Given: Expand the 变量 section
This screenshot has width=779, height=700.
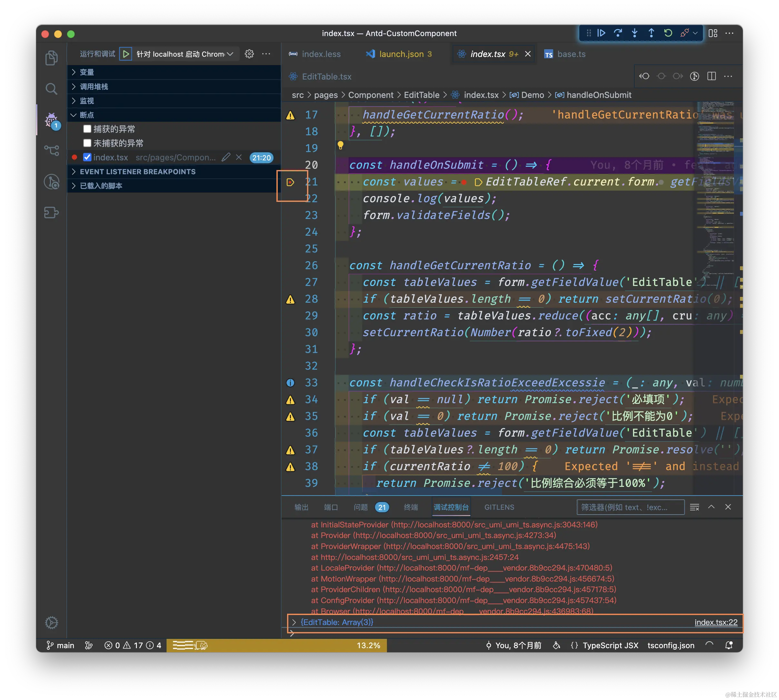Looking at the screenshot, I should pos(87,72).
